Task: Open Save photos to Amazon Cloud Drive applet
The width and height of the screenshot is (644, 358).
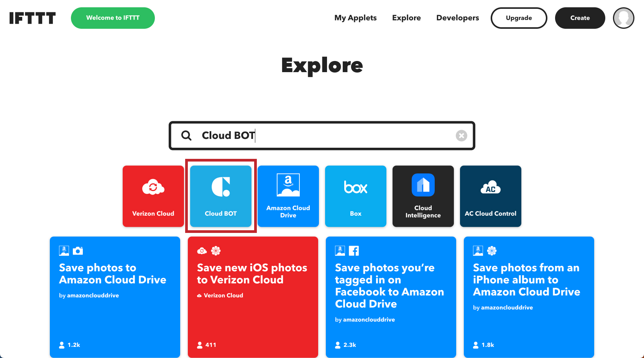Action: point(115,297)
